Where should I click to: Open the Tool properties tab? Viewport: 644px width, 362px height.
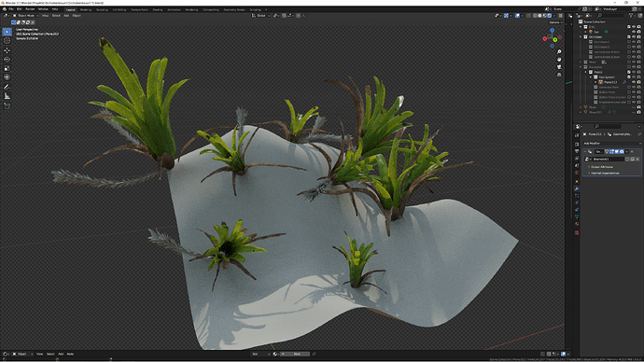click(577, 135)
